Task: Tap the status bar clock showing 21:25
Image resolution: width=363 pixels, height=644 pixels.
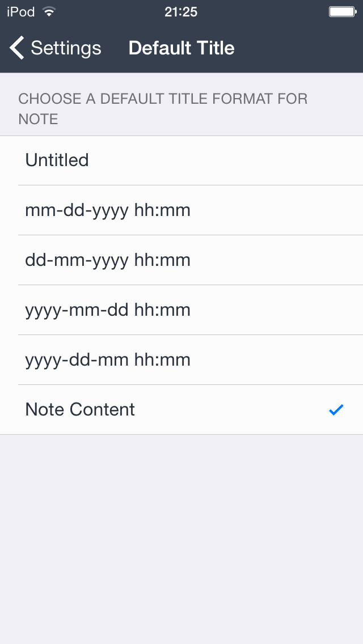Action: pyautogui.click(x=181, y=12)
